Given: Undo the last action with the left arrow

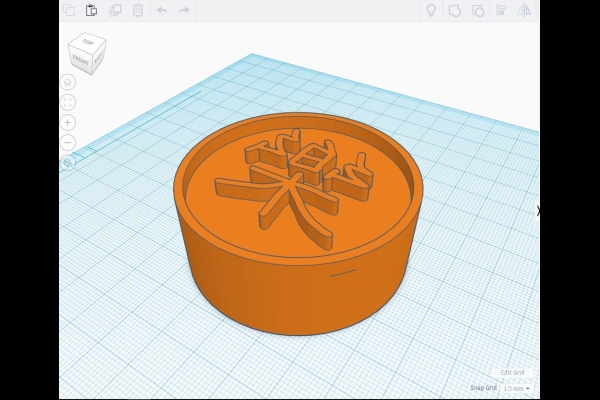Looking at the screenshot, I should 162,10.
